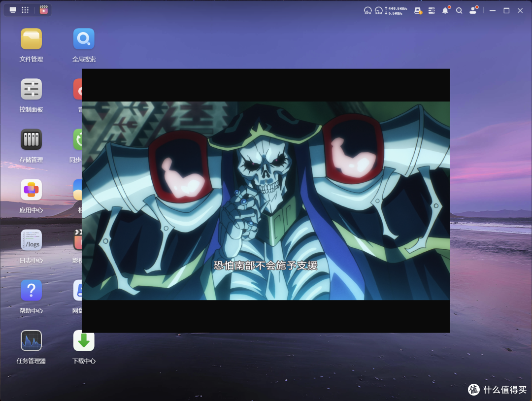Open 下载中心 download center
The width and height of the screenshot is (532, 401).
tap(84, 347)
